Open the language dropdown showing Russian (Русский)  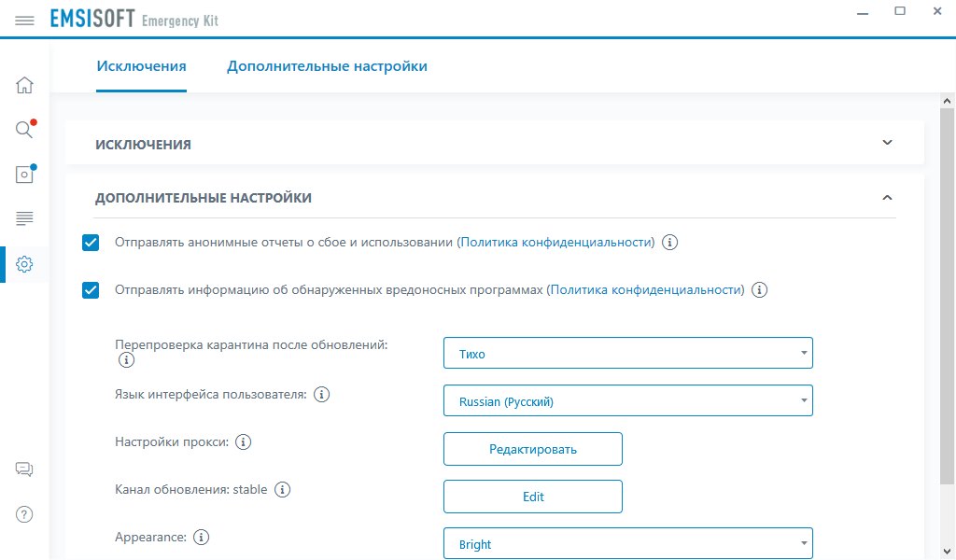[x=628, y=400]
